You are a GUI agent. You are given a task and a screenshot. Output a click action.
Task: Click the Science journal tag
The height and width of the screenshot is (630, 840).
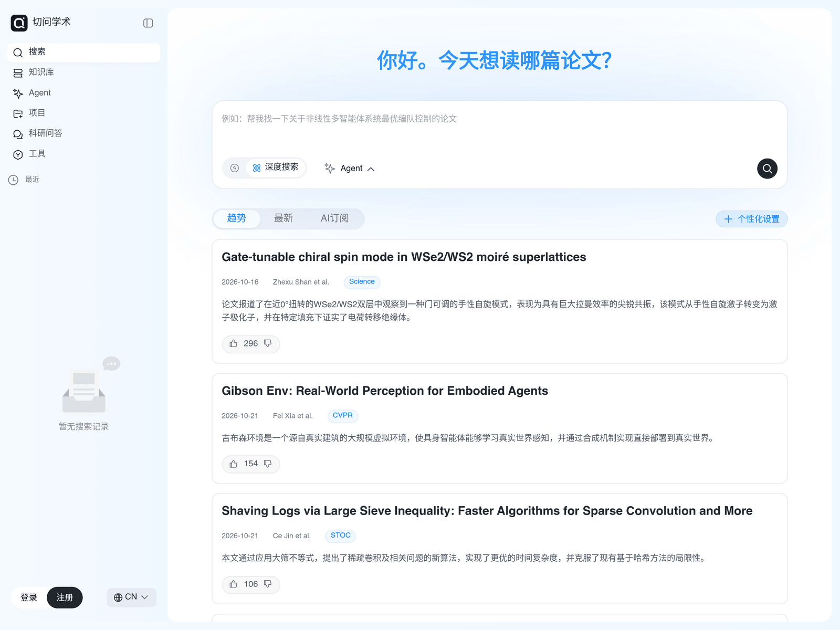pyautogui.click(x=362, y=282)
